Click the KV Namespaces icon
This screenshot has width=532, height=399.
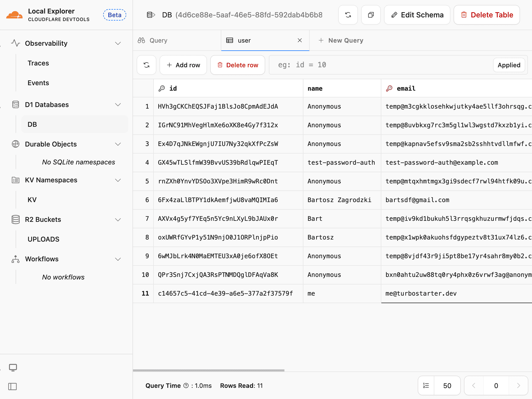(16, 180)
